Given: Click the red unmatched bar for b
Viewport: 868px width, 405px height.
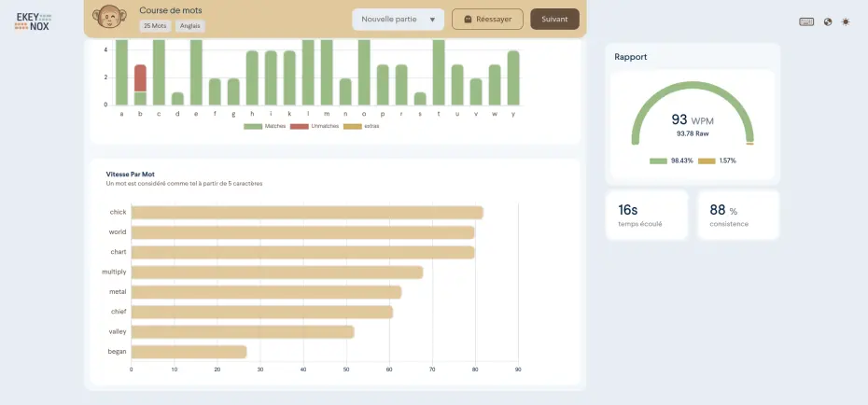Looking at the screenshot, I should (x=140, y=77).
